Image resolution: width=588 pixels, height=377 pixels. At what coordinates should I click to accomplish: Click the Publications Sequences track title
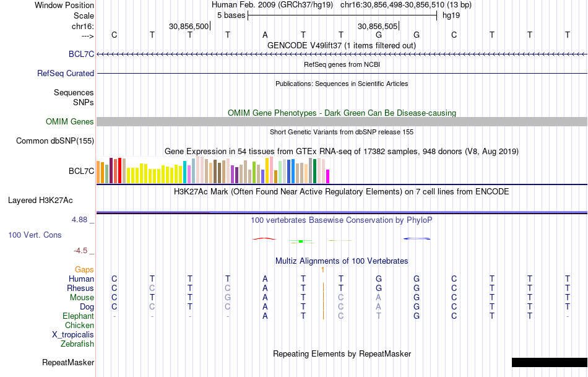342,84
